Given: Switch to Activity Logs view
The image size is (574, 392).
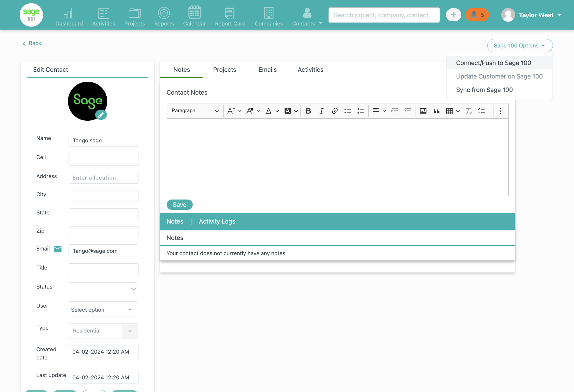Looking at the screenshot, I should [217, 221].
